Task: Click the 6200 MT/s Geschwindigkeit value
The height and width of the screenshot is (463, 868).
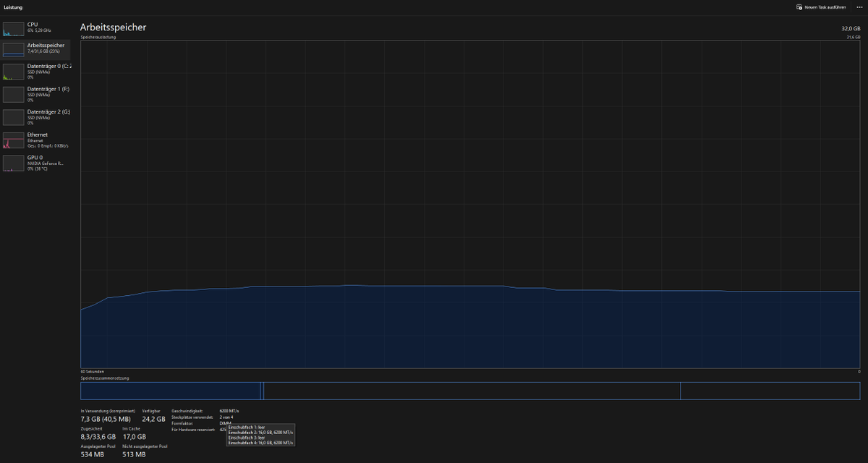Action: tap(229, 410)
